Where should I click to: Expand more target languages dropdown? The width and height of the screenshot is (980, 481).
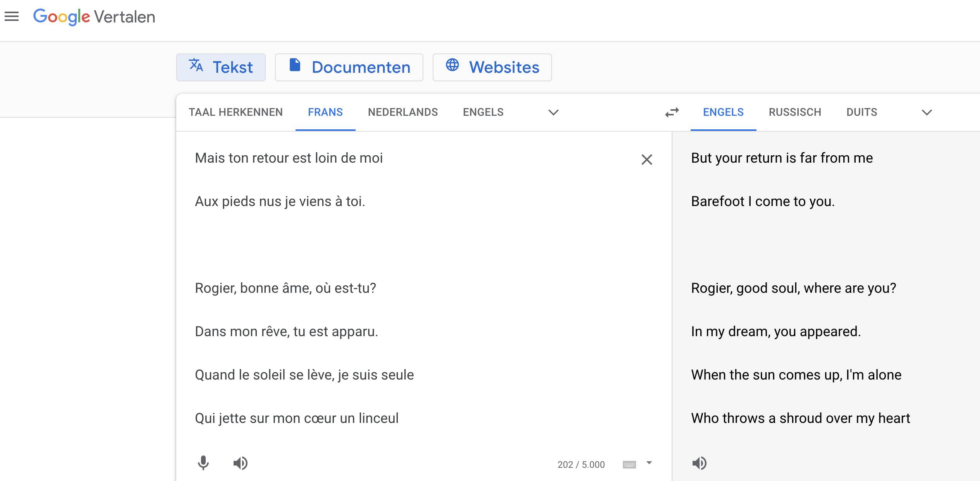tap(927, 112)
